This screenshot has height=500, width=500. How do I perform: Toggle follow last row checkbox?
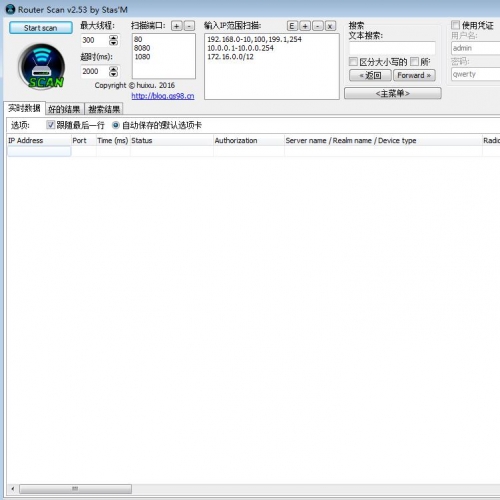pos(50,125)
